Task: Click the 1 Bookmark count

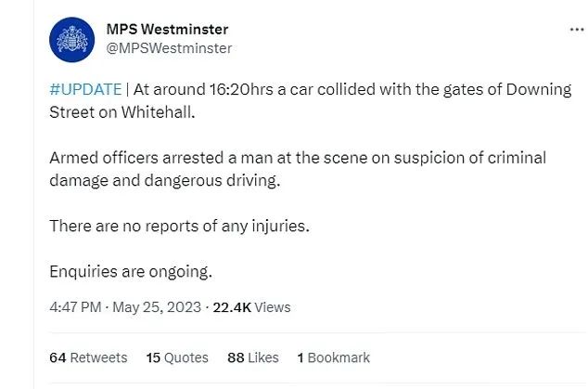Action: coord(333,357)
